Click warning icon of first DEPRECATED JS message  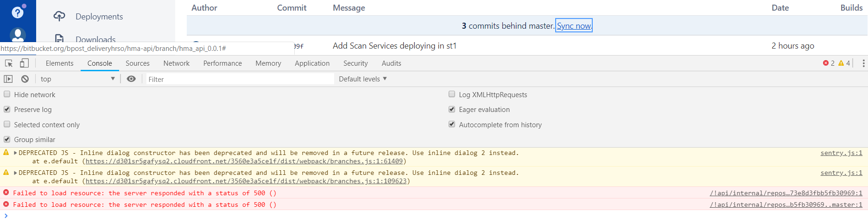[6, 152]
